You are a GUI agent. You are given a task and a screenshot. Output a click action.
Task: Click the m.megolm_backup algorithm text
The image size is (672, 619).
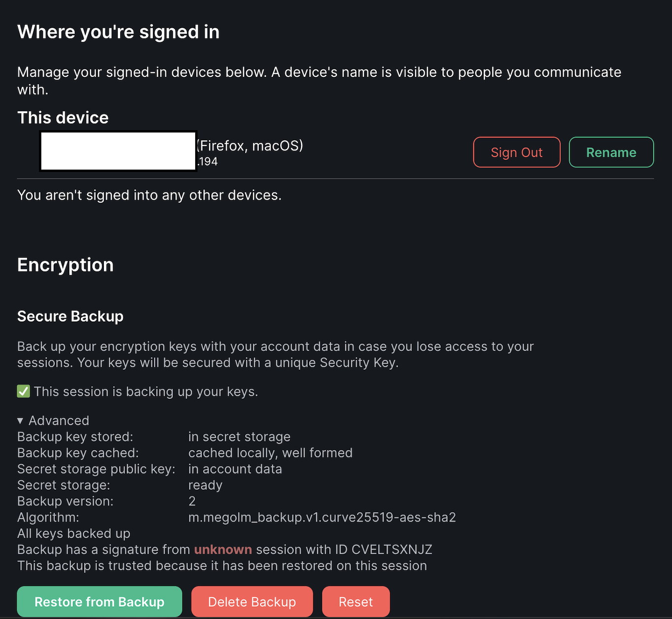[x=322, y=517]
